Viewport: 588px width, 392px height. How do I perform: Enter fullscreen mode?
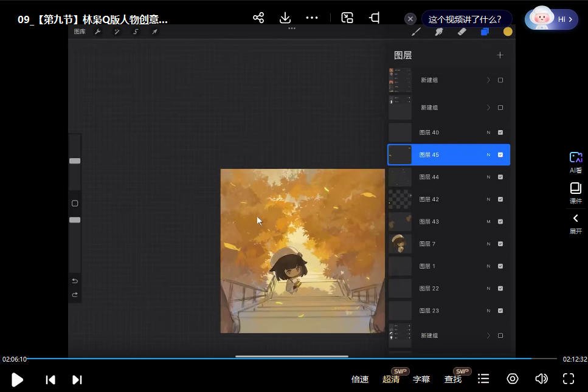(569, 379)
